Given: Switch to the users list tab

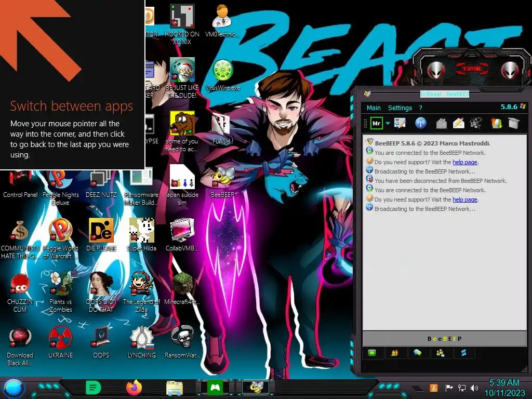Looking at the screenshot, I should click(x=394, y=353).
